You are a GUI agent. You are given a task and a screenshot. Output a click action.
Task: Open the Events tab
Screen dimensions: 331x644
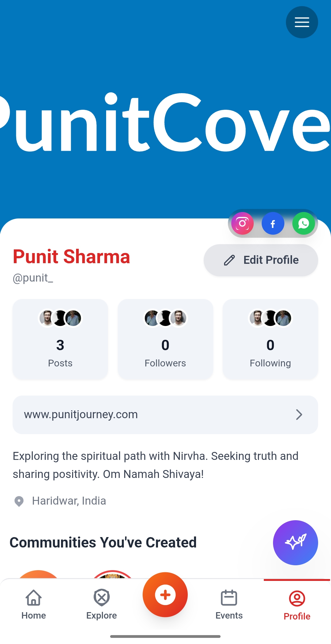229,604
